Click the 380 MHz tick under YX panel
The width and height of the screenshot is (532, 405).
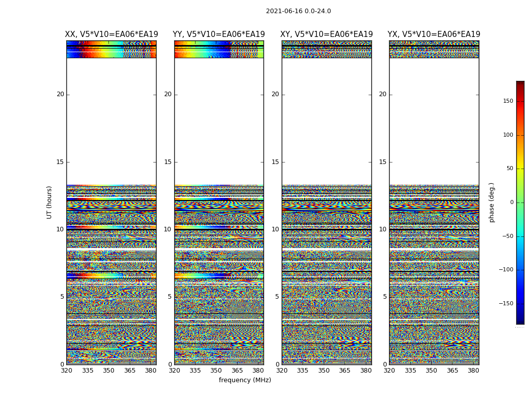click(x=473, y=371)
